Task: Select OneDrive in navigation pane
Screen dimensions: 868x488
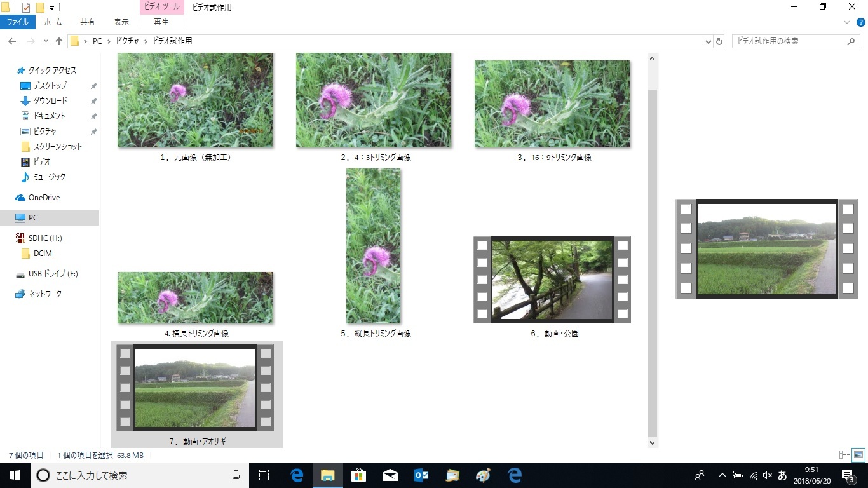Action: coord(44,198)
